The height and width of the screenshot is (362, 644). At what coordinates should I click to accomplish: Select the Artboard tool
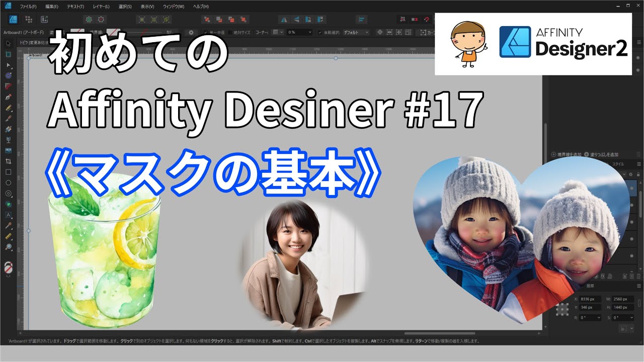pos(9,54)
